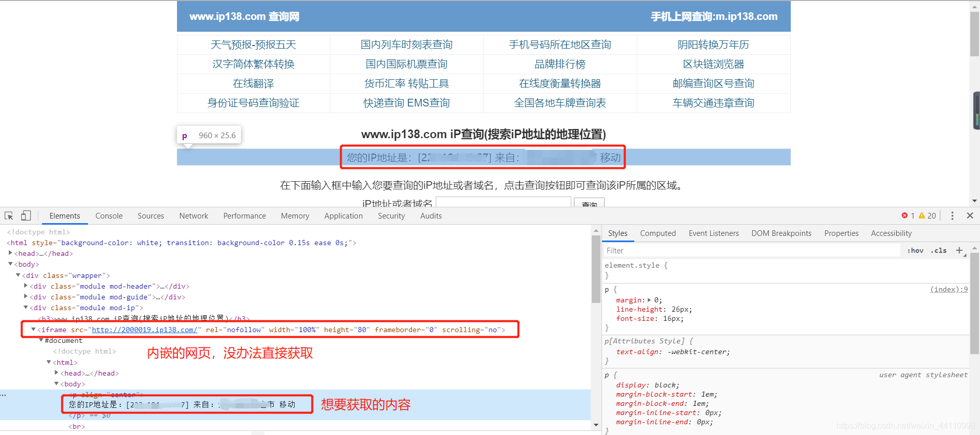Expand the module mod-header div node

pos(26,286)
